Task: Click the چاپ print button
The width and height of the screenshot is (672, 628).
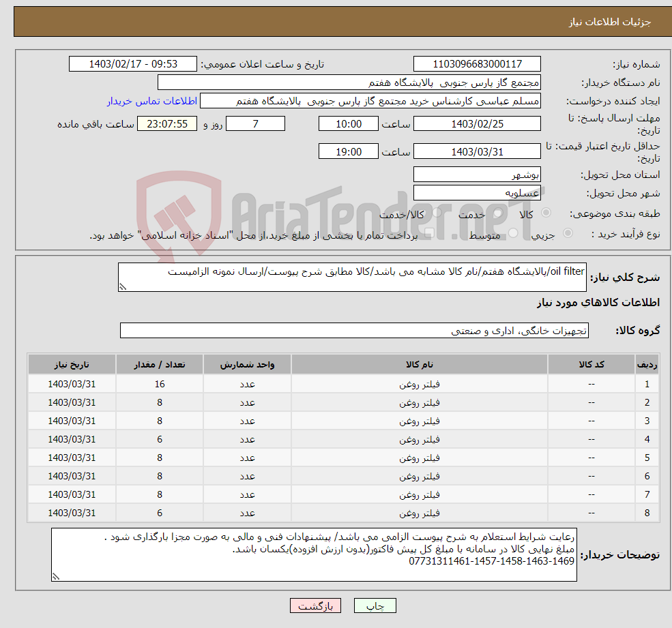Action: tap(375, 605)
